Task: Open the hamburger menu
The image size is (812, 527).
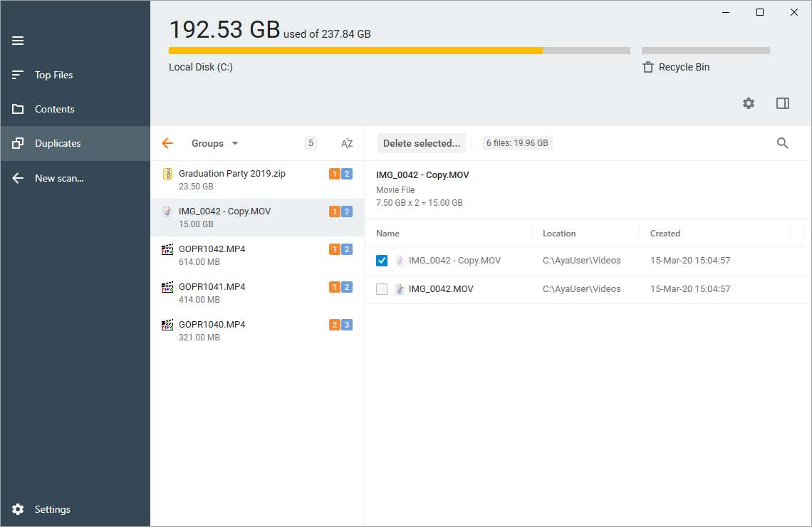Action: [x=18, y=41]
